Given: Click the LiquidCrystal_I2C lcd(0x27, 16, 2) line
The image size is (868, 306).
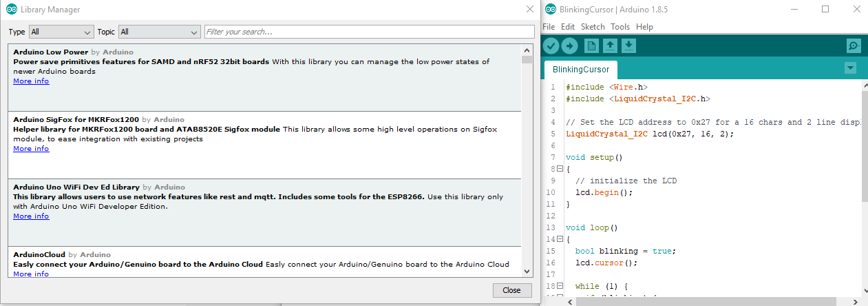Looking at the screenshot, I should [650, 134].
